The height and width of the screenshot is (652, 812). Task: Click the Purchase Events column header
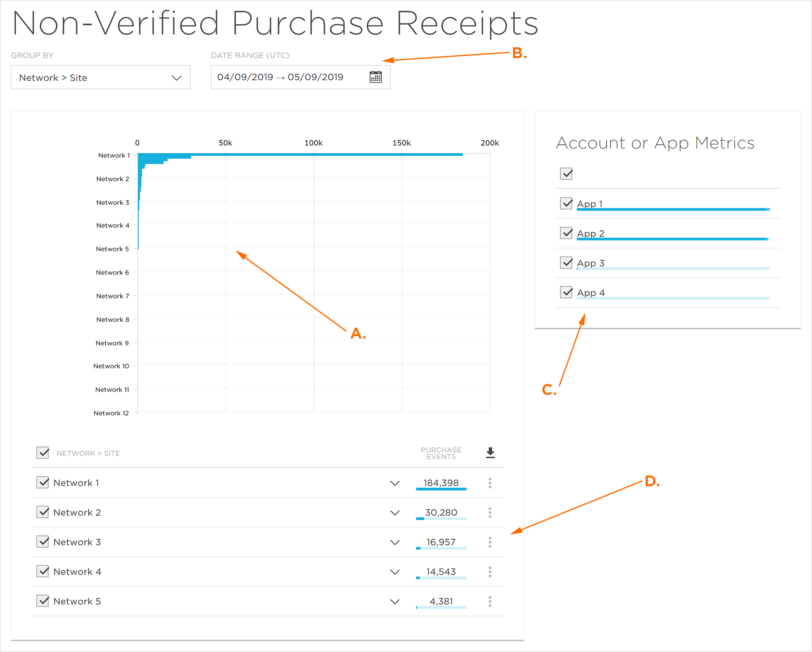pos(441,453)
